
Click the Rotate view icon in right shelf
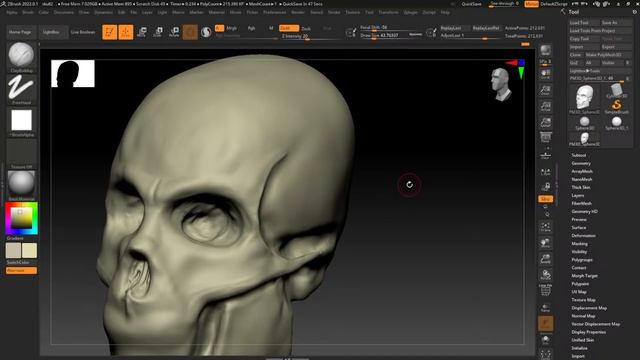(x=546, y=275)
